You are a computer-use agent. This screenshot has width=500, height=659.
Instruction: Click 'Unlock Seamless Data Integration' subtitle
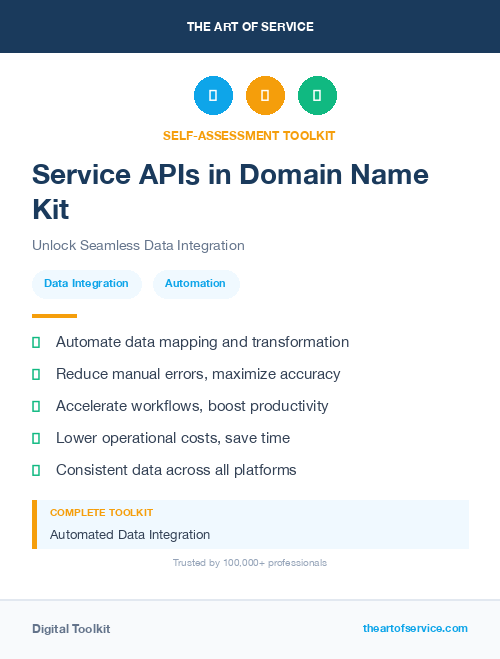138,245
